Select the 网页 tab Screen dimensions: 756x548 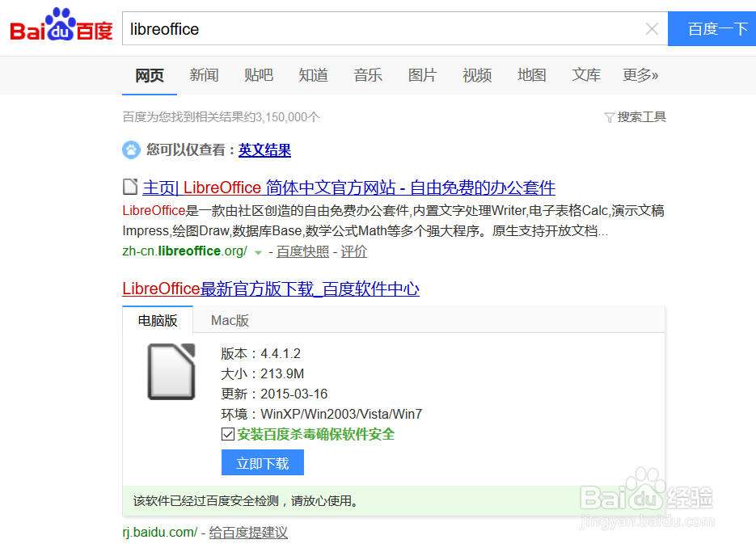click(150, 75)
